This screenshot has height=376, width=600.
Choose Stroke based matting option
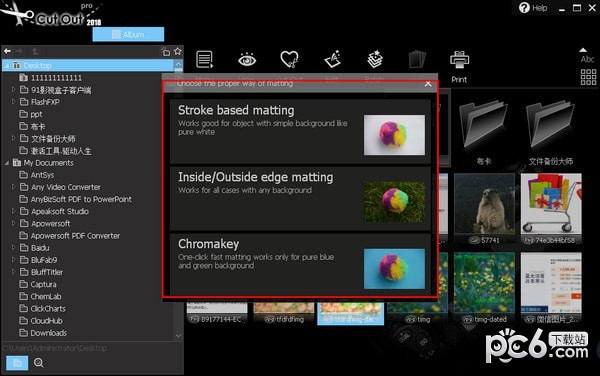click(x=300, y=131)
